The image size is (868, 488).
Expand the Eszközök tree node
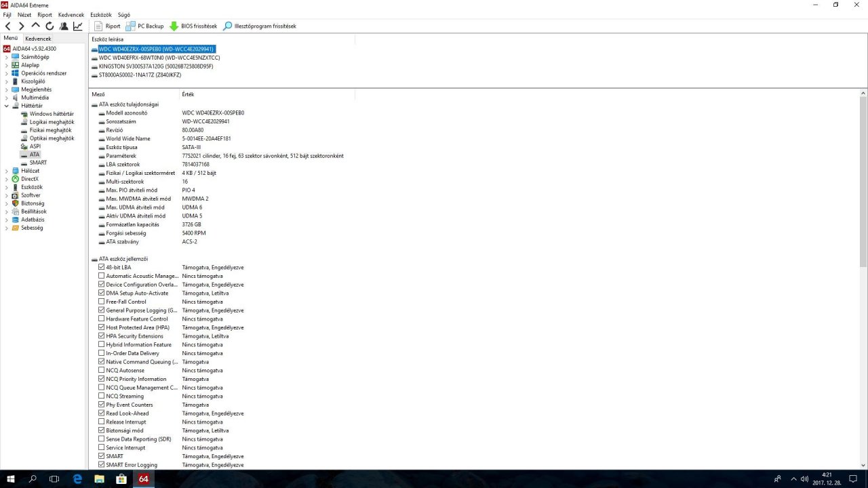coord(7,187)
